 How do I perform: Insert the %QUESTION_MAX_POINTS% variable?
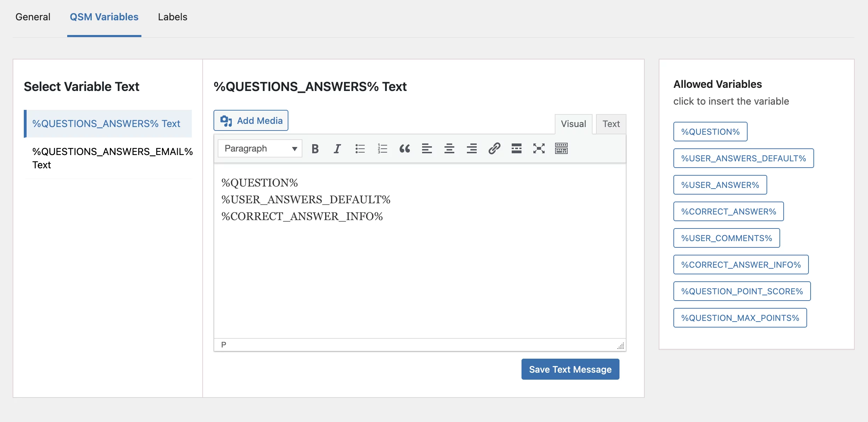[740, 318]
